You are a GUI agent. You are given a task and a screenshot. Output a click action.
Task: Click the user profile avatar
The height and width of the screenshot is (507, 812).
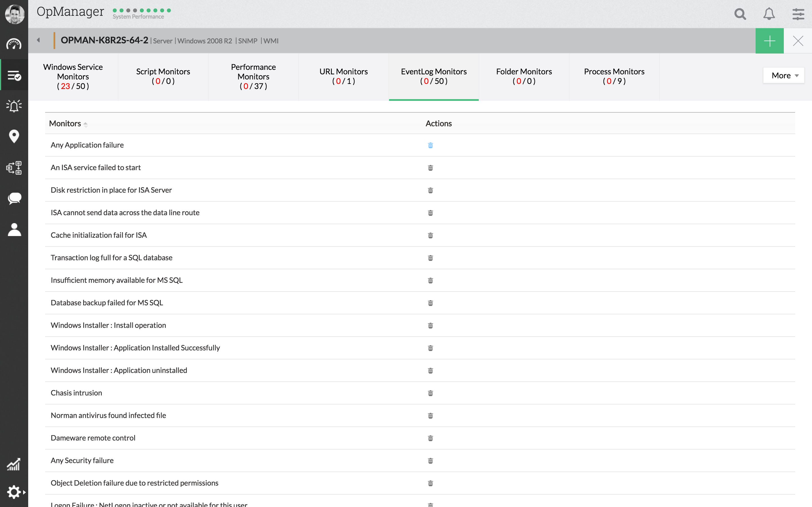pos(14,14)
